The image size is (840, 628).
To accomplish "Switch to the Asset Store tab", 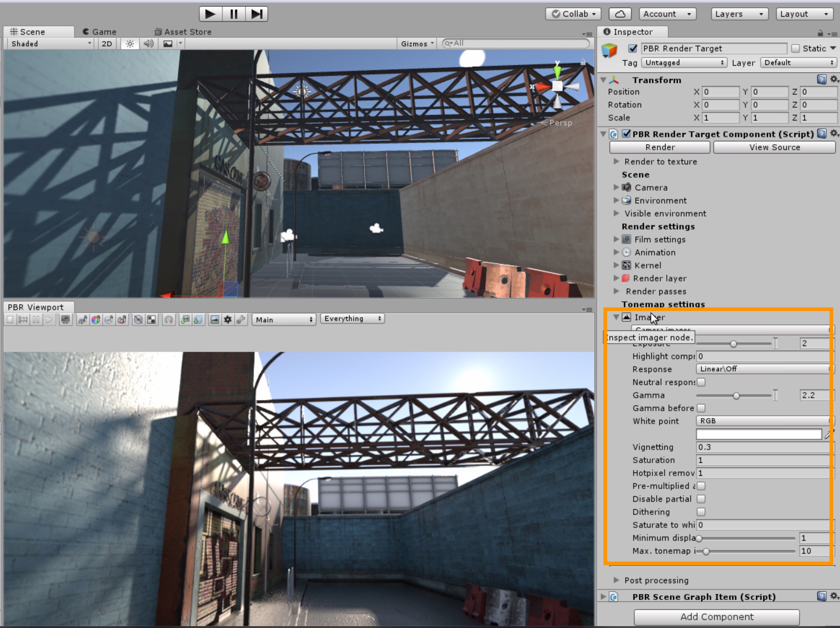I will click(x=183, y=32).
